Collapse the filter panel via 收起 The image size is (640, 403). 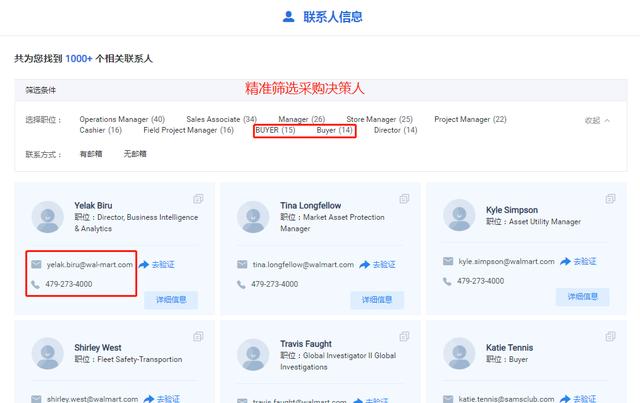click(x=592, y=120)
